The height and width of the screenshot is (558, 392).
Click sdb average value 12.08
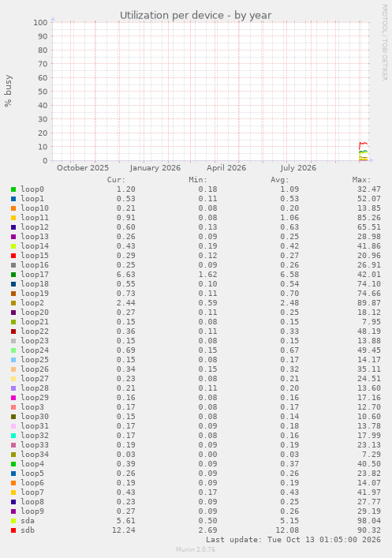[287, 530]
